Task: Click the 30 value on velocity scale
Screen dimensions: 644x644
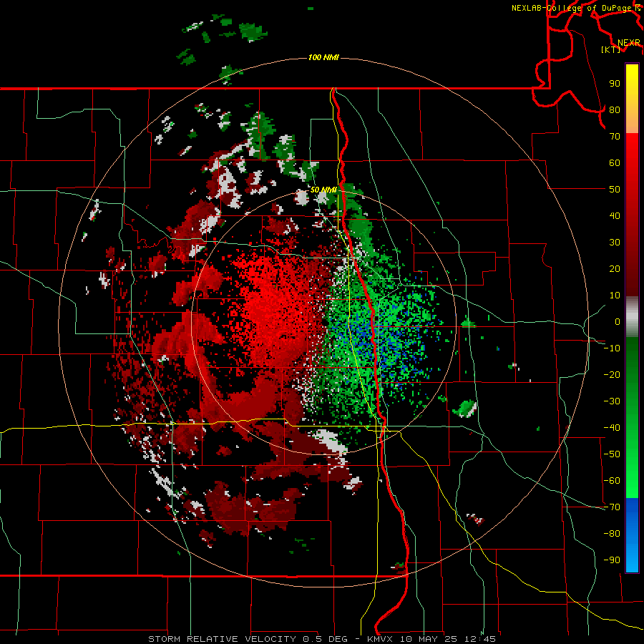Action: click(x=615, y=243)
